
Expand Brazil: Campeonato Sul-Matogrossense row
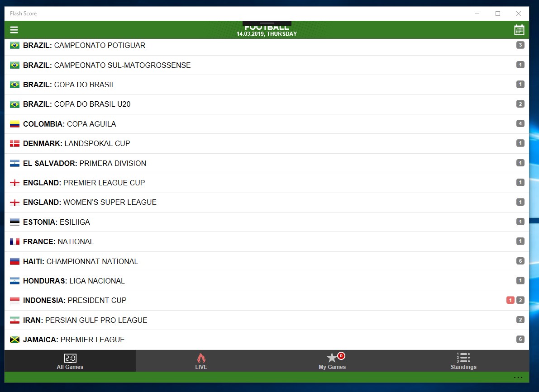click(x=267, y=65)
